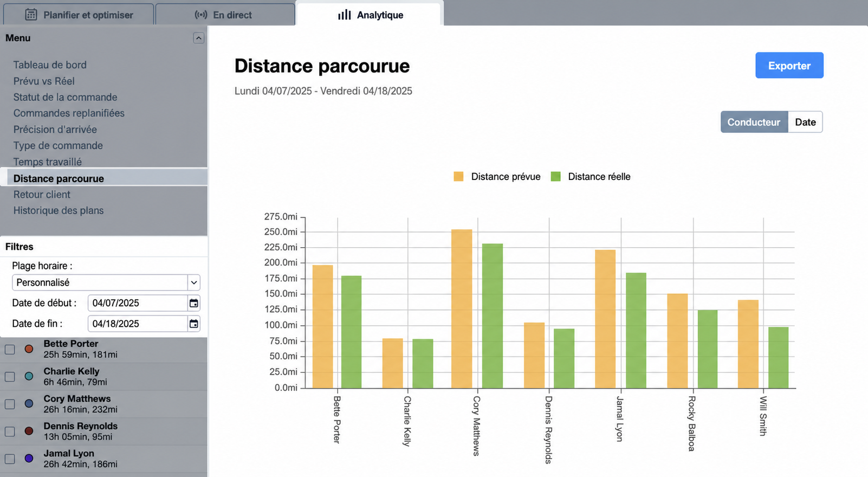Click Dennis Reynolds' dark red color dot
Screen dimensions: 868x477
[29, 431]
